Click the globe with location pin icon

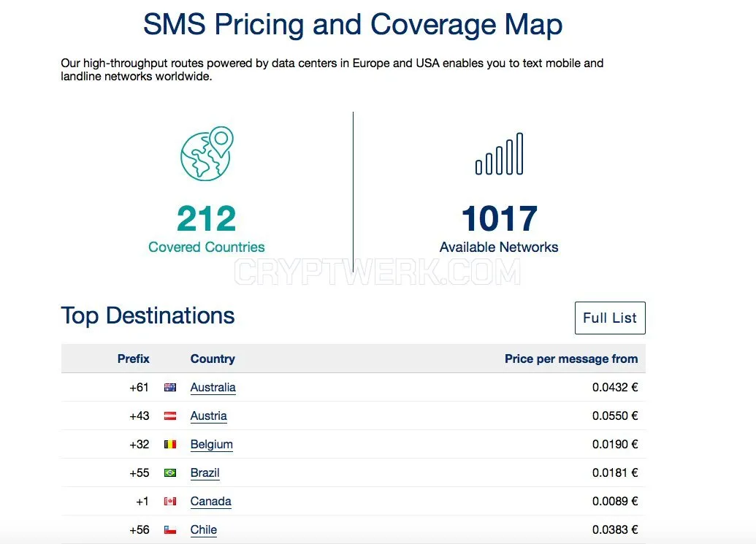(207, 153)
